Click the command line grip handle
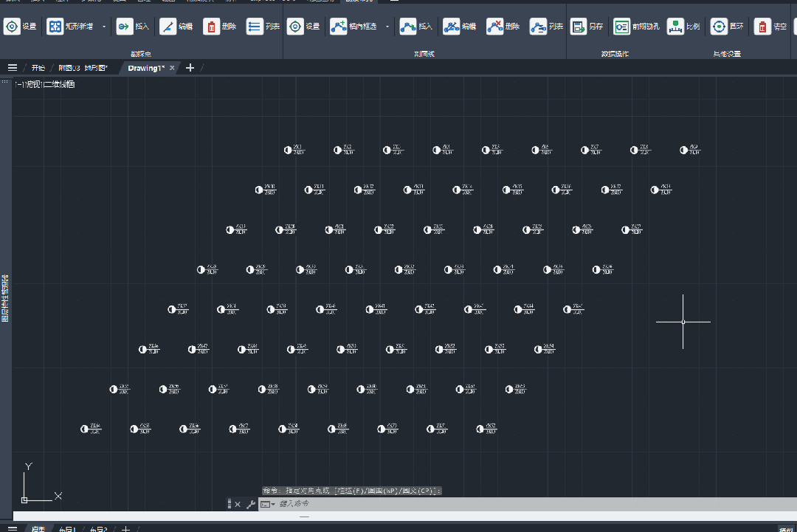797x532 pixels. click(x=230, y=504)
